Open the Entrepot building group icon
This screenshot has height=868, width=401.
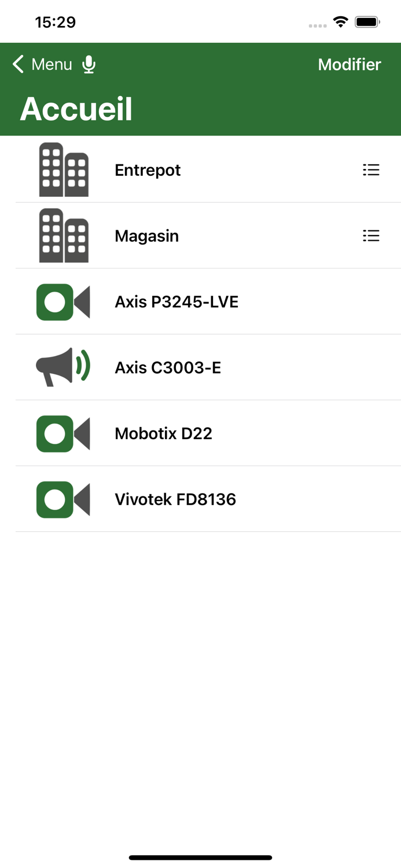[x=63, y=170]
